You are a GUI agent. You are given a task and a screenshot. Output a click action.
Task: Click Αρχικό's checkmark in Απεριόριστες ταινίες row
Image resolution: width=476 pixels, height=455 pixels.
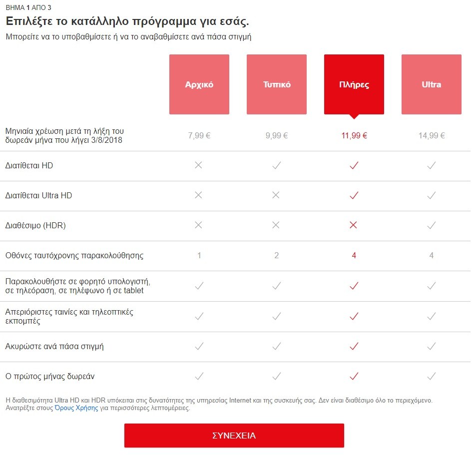coord(199,316)
